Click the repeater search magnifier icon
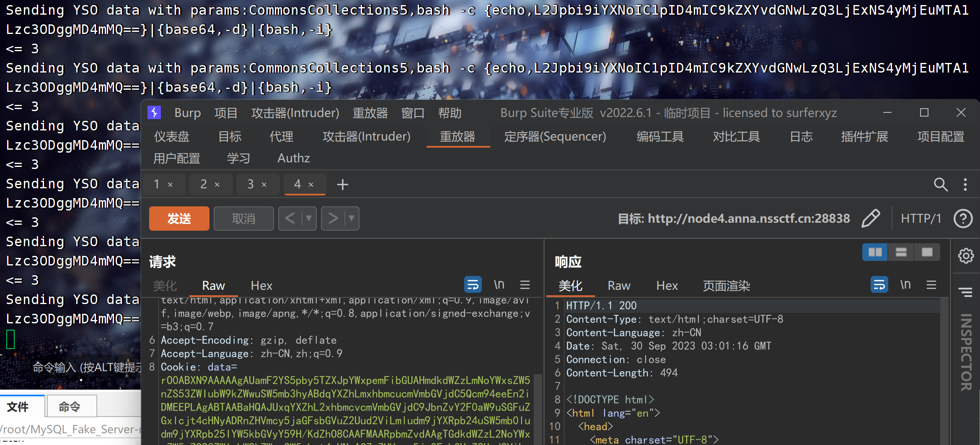Image resolution: width=980 pixels, height=445 pixels. [941, 185]
